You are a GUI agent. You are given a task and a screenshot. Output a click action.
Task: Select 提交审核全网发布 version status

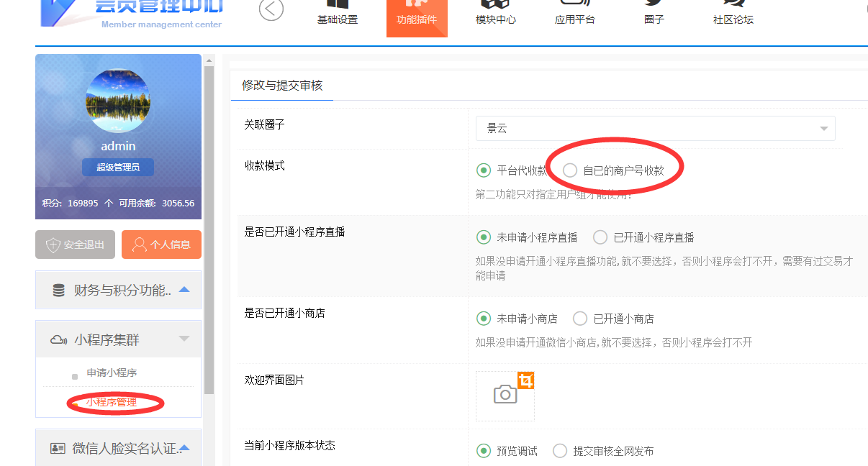click(560, 451)
